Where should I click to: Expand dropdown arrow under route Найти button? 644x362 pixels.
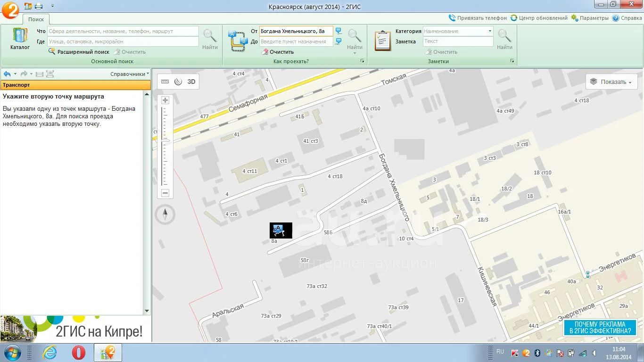pos(355,53)
